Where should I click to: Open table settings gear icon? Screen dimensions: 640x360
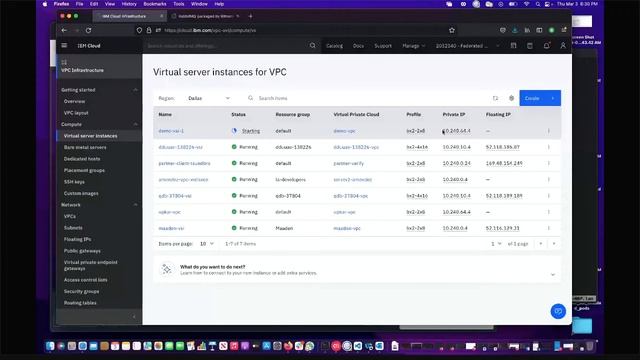511,98
